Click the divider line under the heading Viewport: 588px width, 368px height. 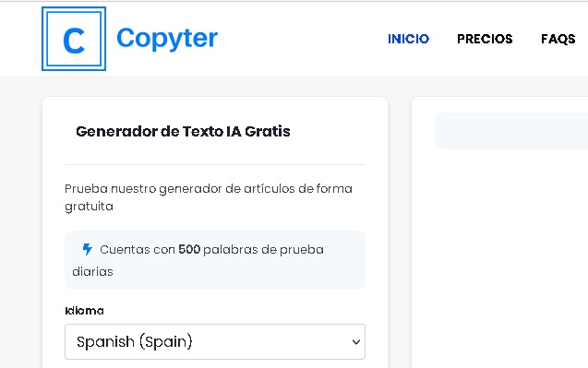coord(215,164)
